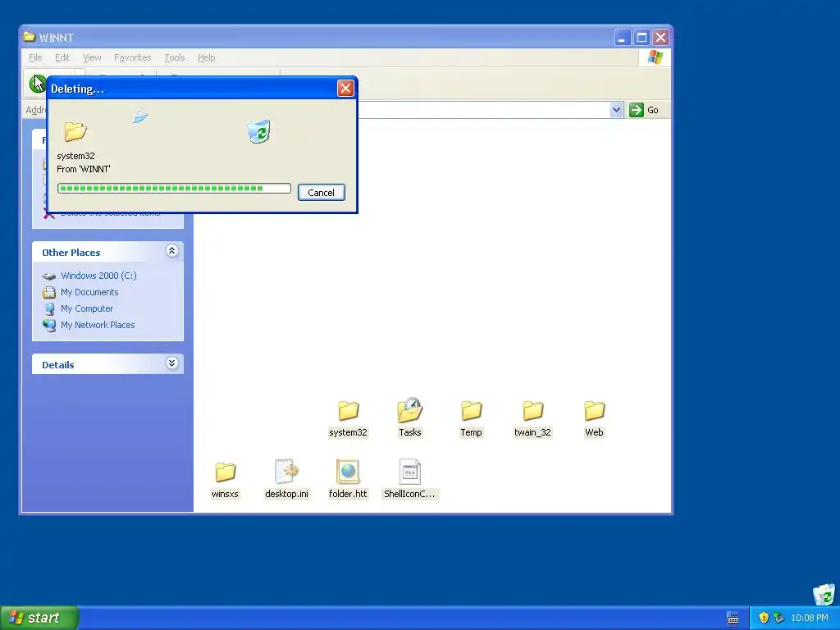The image size is (840, 630).
Task: Click the deletion progress bar
Action: [174, 188]
